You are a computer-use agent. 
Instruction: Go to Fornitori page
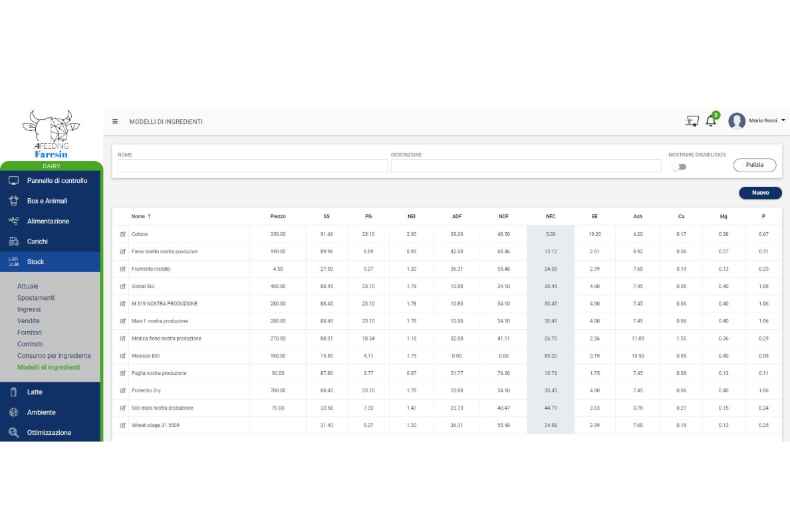[x=29, y=332]
